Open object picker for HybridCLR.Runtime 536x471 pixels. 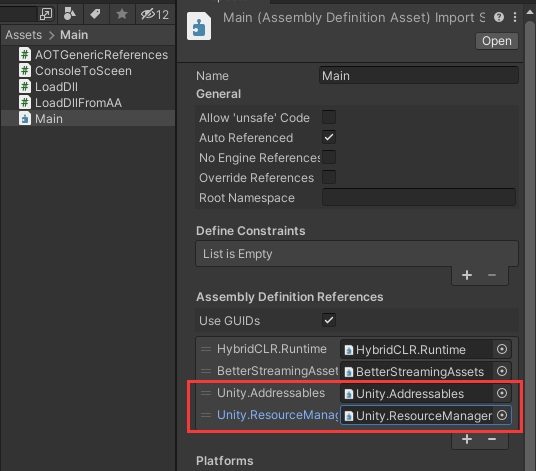502,349
